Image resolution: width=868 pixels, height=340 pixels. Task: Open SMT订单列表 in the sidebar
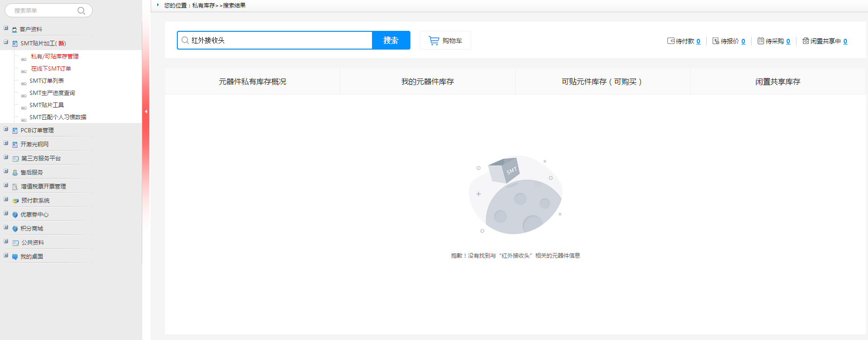46,81
